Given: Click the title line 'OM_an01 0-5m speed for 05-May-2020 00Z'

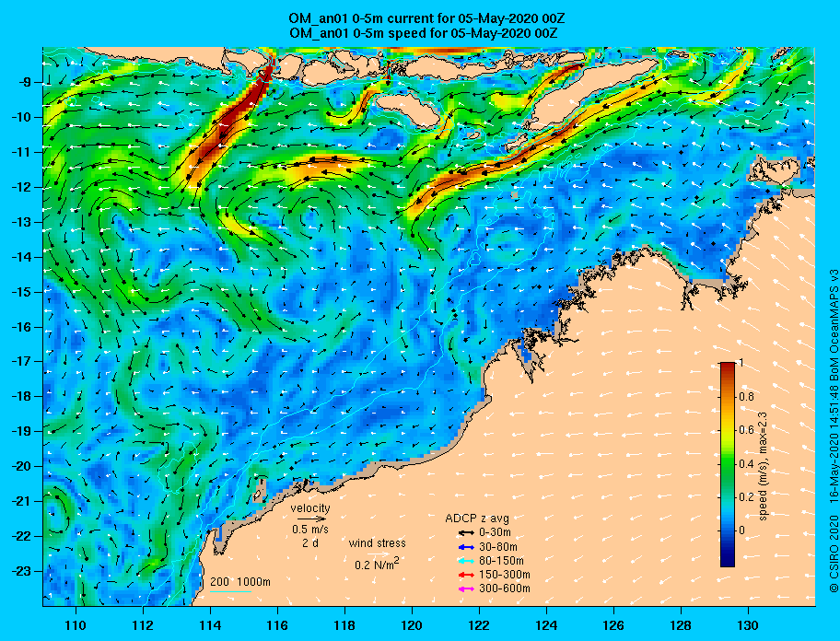Looking at the screenshot, I should [x=423, y=33].
